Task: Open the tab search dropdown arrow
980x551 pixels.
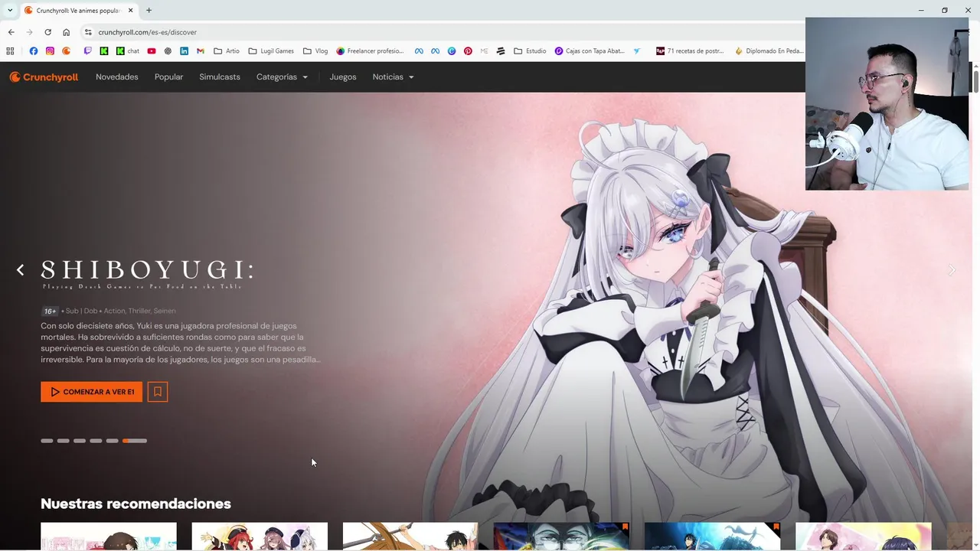Action: (9, 10)
